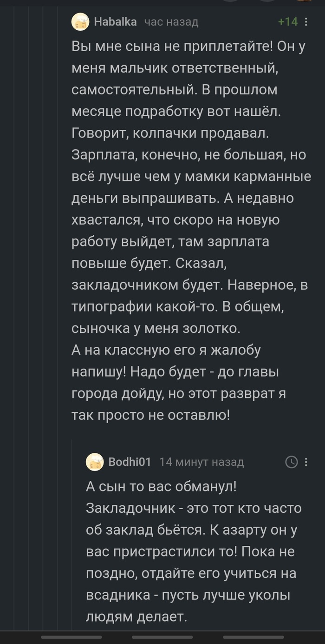Tap Habalka's profile avatar
The image size is (325, 644).
(80, 22)
